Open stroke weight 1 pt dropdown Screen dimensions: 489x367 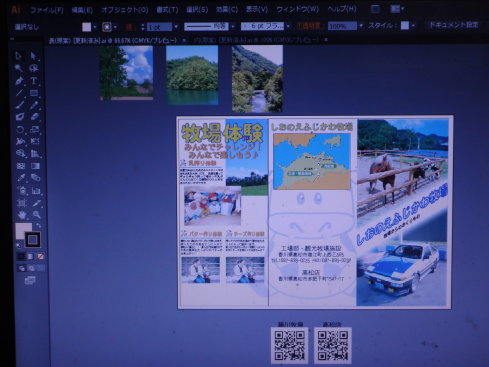point(176,27)
